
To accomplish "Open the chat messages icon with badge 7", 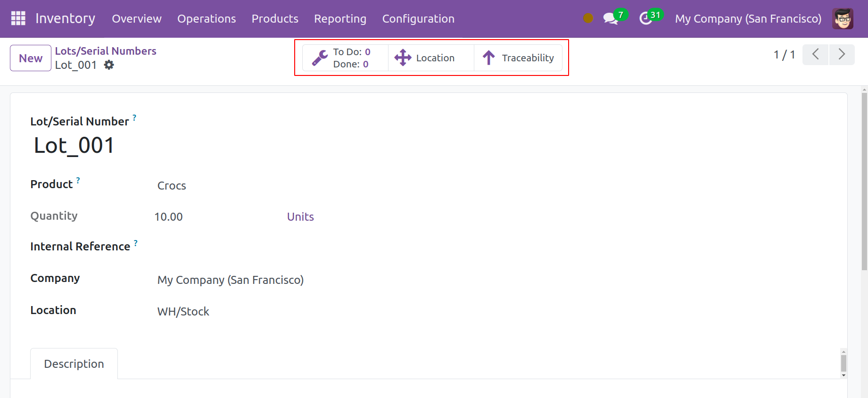I will pyautogui.click(x=611, y=19).
